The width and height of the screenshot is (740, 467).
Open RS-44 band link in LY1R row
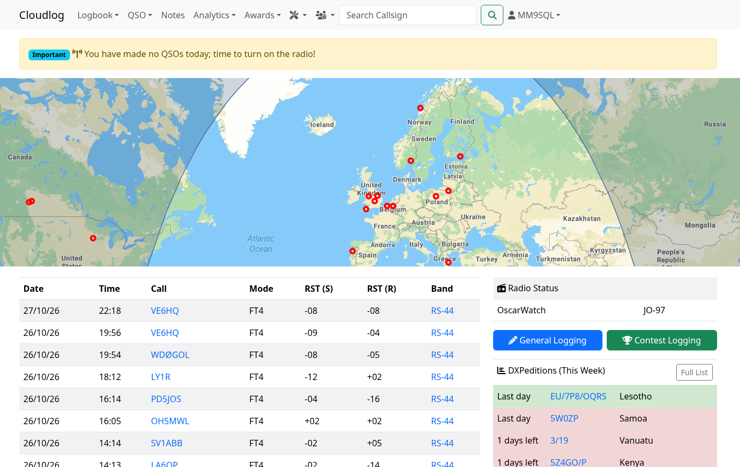(442, 377)
